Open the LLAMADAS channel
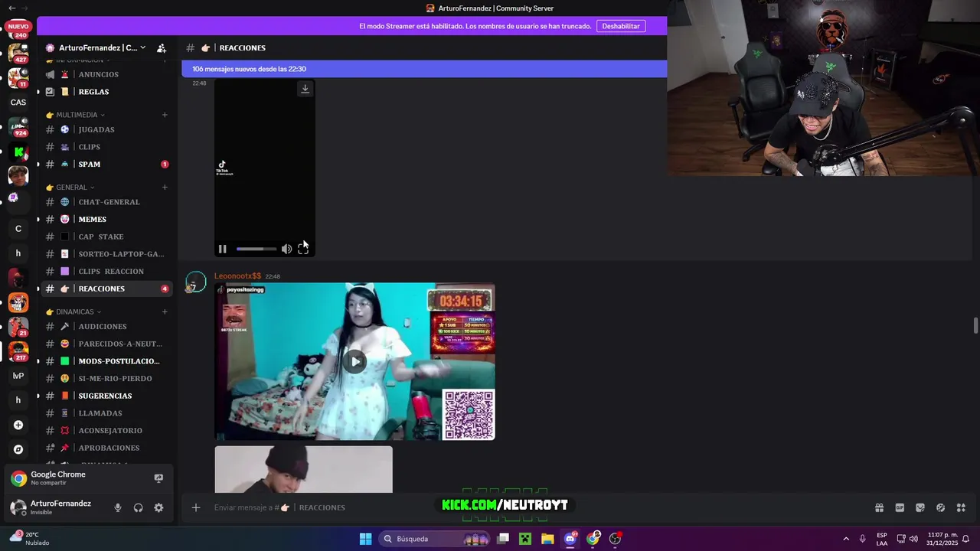Image resolution: width=980 pixels, height=551 pixels. [105, 413]
